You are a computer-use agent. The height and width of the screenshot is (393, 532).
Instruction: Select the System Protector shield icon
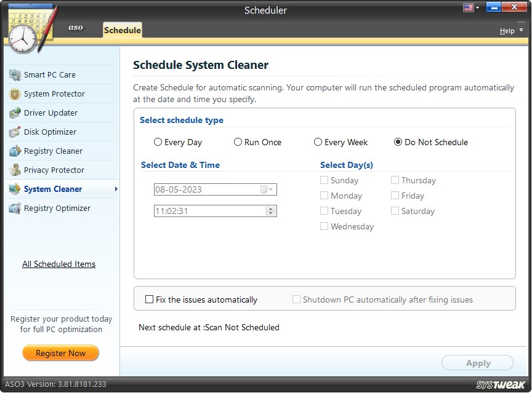pos(14,94)
